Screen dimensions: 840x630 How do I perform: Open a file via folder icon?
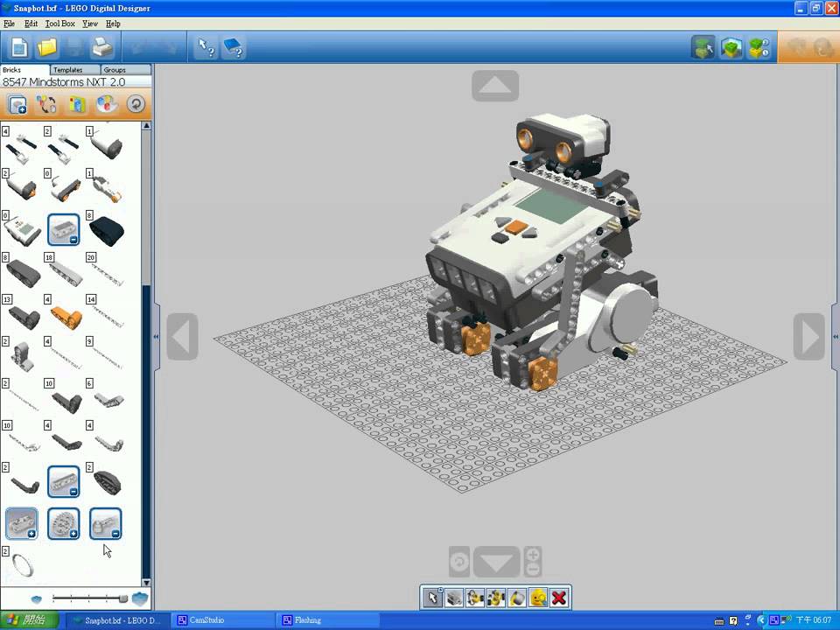click(x=47, y=47)
